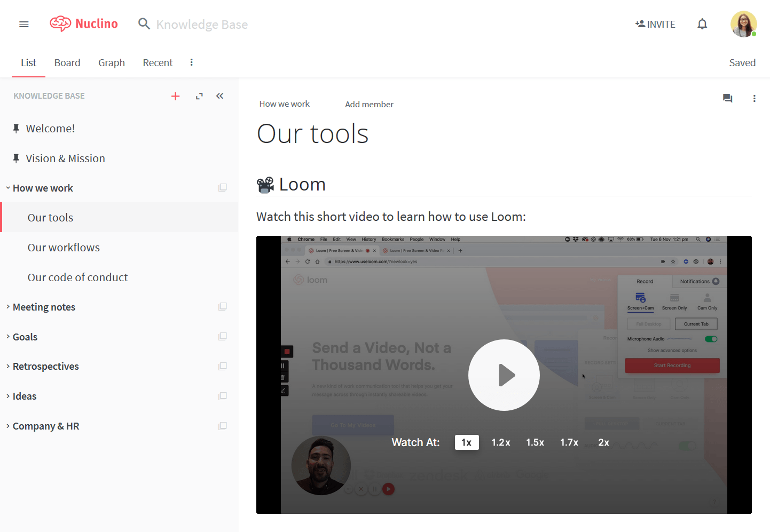Click the search magnifier icon
The image size is (770, 532).
click(x=144, y=23)
